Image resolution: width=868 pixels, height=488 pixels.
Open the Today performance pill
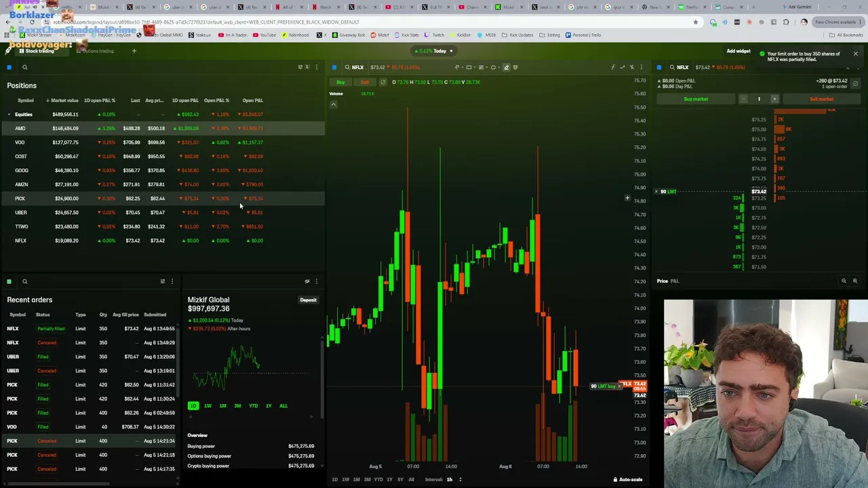tap(433, 51)
